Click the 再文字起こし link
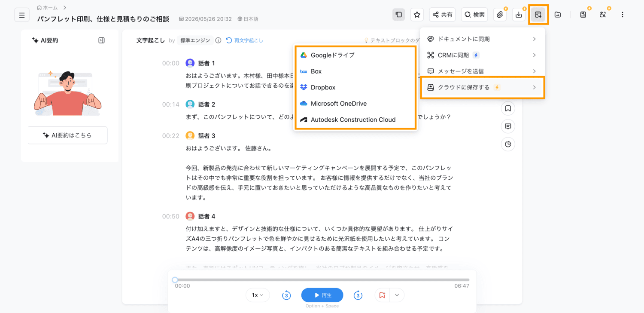 point(245,40)
